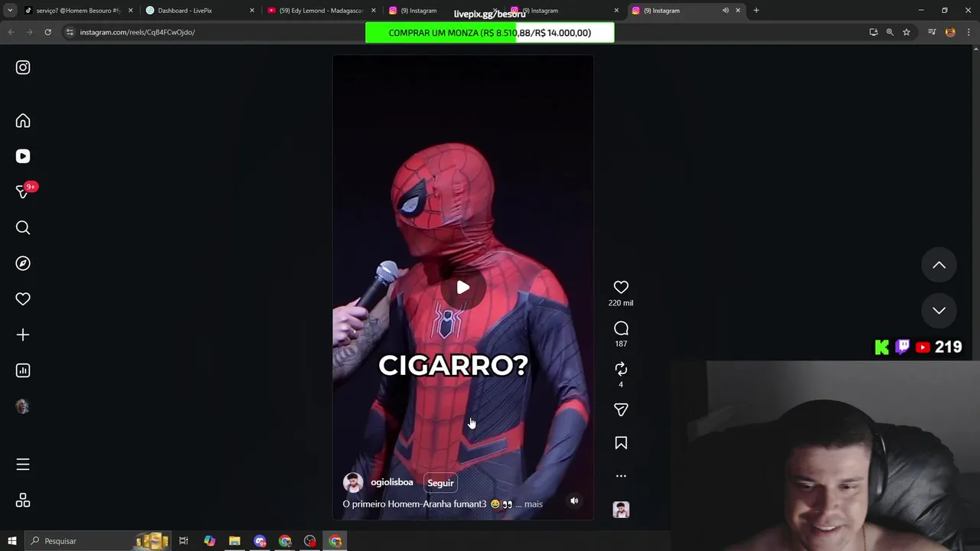Click the 187 comments count
Image resolution: width=980 pixels, height=551 pixels.
[x=621, y=344]
